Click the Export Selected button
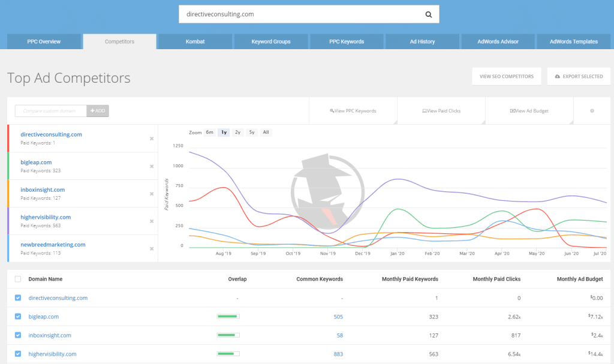This screenshot has height=364, width=614. click(579, 76)
